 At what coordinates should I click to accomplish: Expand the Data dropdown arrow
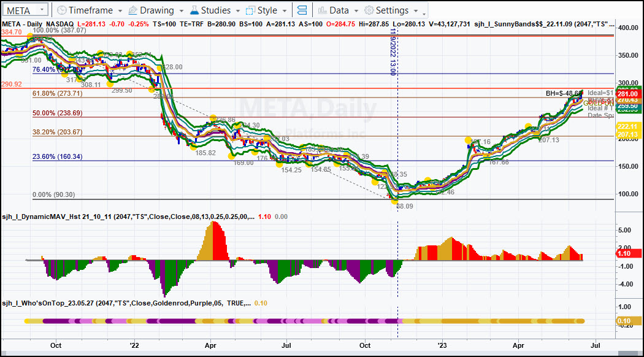[356, 11]
